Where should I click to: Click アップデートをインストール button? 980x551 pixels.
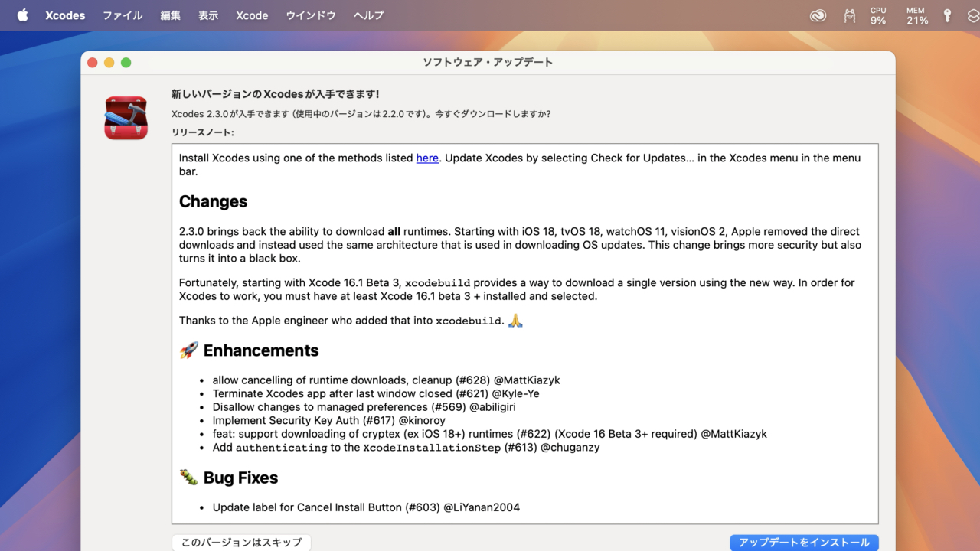[804, 543]
